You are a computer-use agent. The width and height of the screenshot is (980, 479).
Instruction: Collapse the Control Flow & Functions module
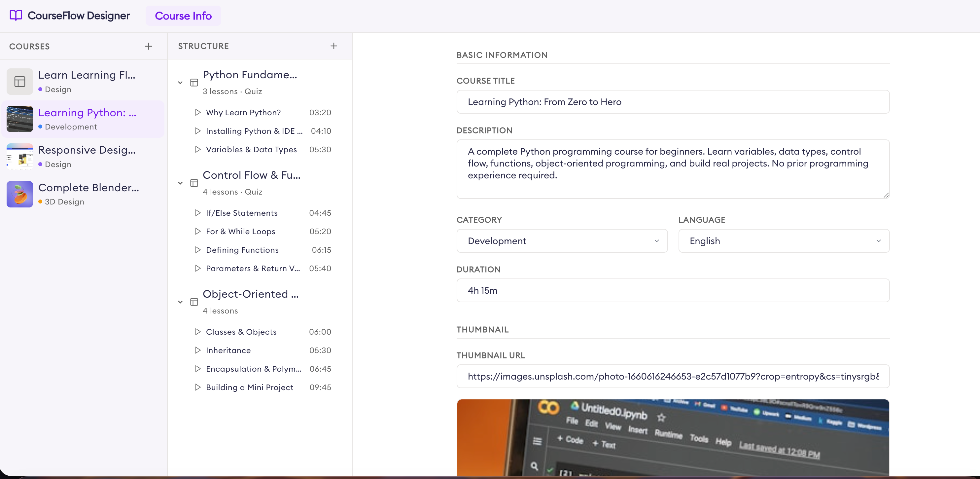click(x=180, y=183)
